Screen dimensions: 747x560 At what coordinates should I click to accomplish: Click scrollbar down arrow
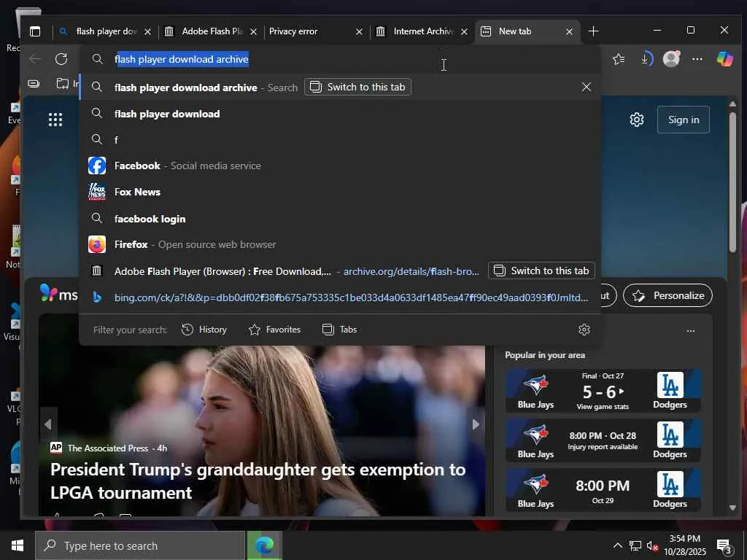[x=732, y=507]
